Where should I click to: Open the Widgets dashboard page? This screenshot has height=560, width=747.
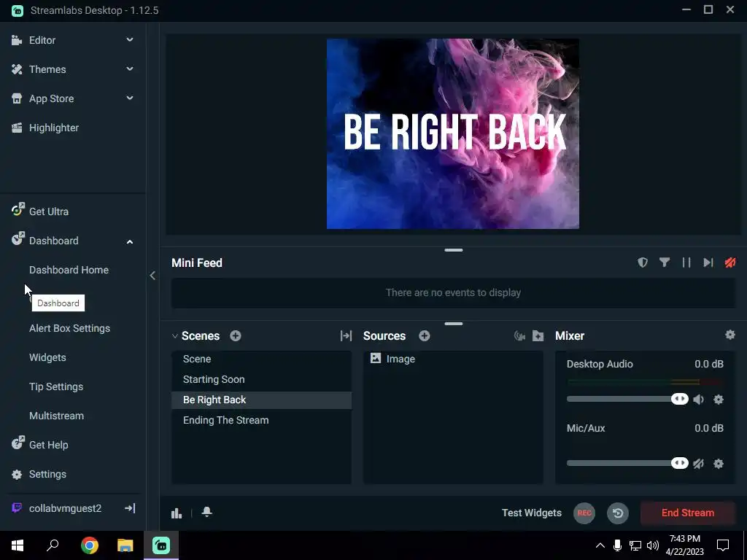pos(47,357)
